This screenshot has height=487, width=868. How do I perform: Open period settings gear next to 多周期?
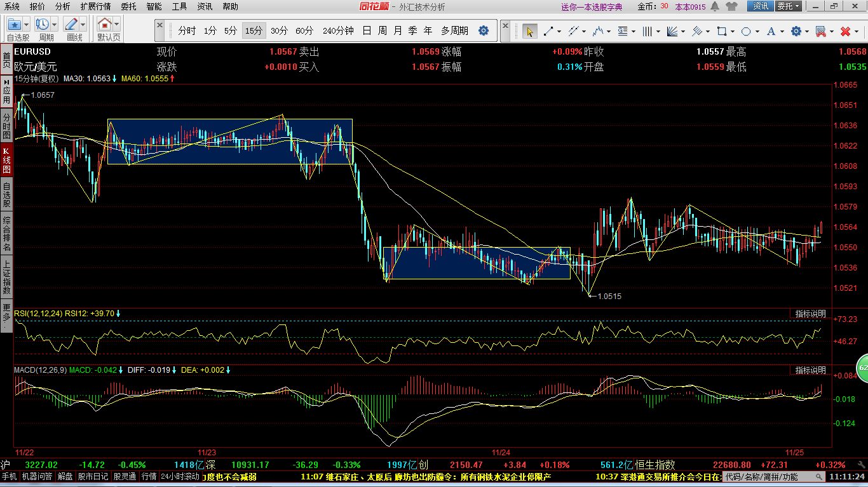[484, 30]
